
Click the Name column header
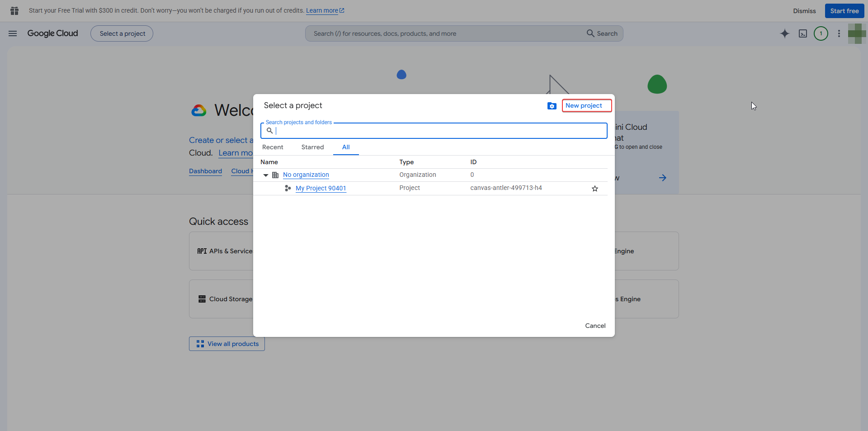[x=269, y=162]
